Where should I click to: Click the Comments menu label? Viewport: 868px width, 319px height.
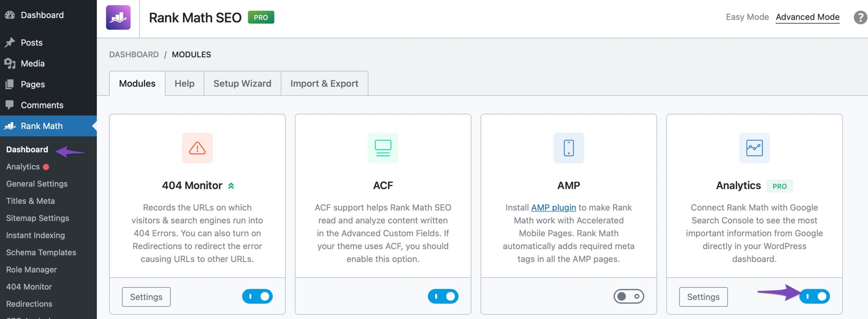point(42,105)
